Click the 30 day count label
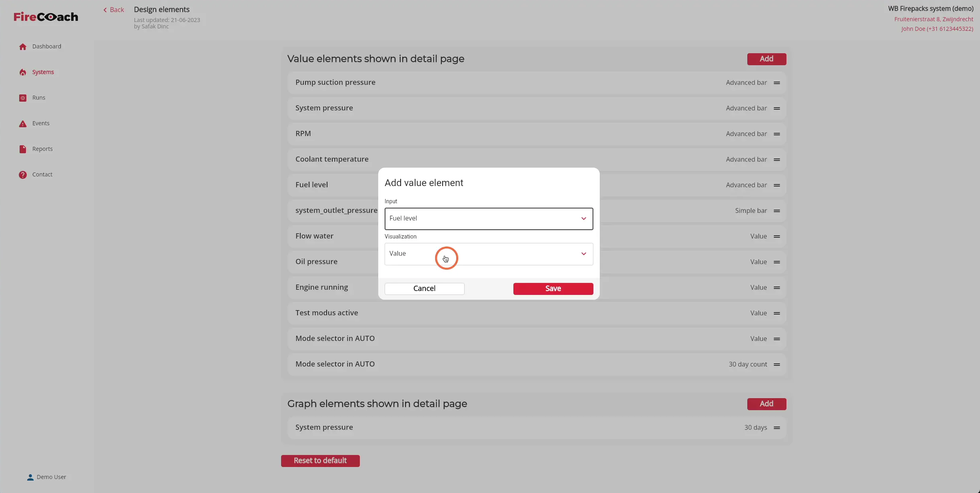Image resolution: width=980 pixels, height=493 pixels. tap(748, 364)
